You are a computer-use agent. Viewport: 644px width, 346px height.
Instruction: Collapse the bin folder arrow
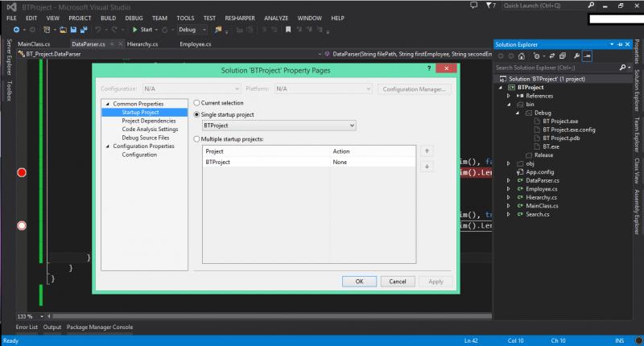[x=509, y=105]
